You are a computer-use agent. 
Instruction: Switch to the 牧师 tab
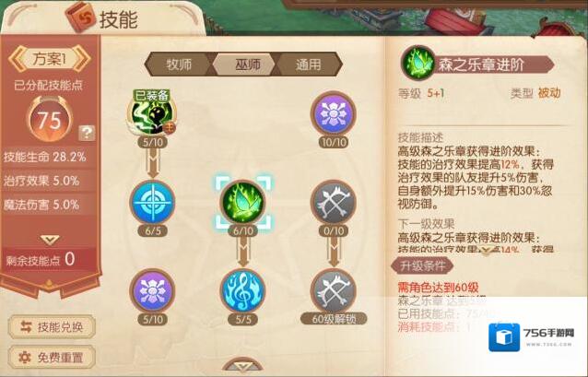click(x=179, y=65)
